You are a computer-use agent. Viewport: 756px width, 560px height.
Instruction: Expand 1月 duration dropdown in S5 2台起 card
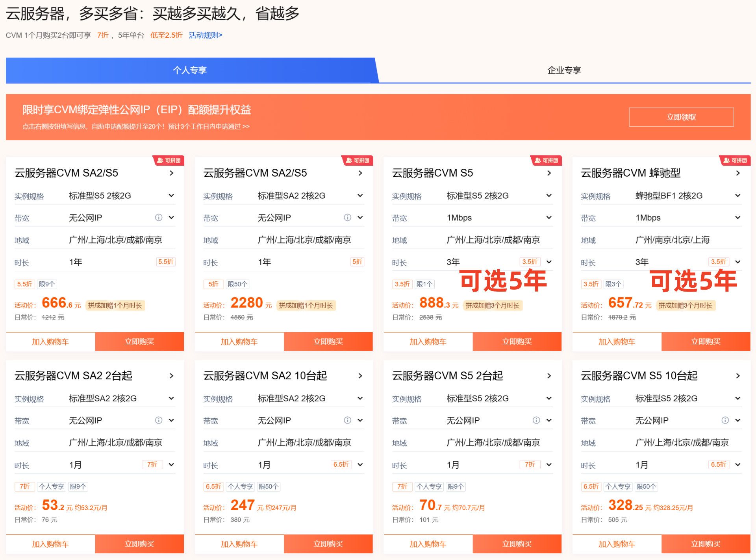[549, 464]
